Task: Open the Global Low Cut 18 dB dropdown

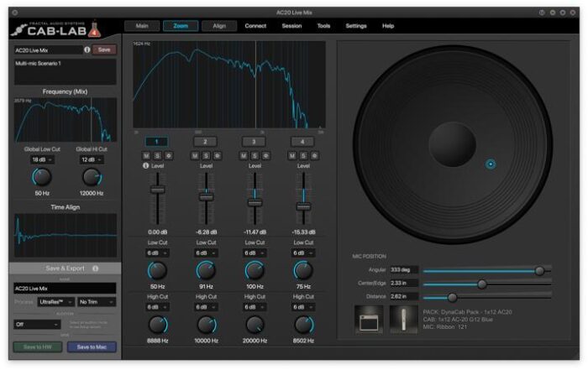Action: (40, 159)
